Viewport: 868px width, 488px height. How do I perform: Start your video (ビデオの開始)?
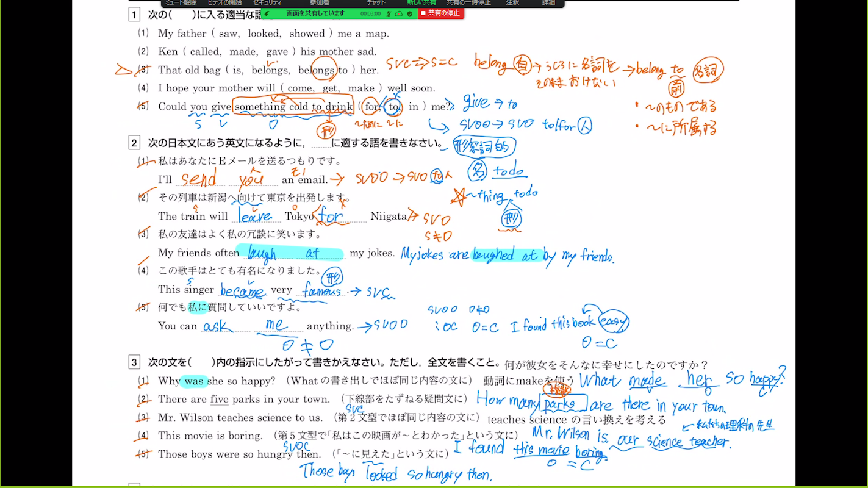coord(226,2)
